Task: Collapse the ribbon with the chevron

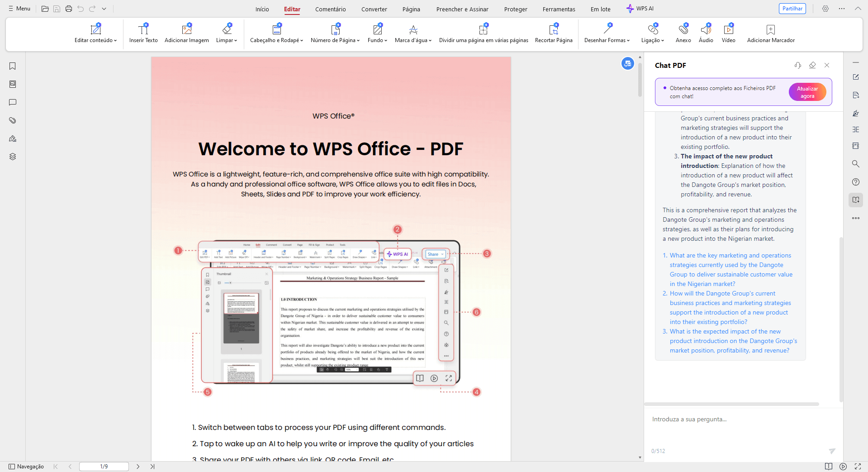Action: pos(858,9)
